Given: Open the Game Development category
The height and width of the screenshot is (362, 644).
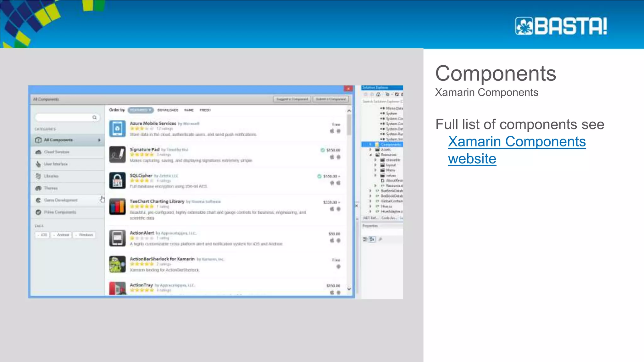Looking at the screenshot, I should pyautogui.click(x=68, y=200).
